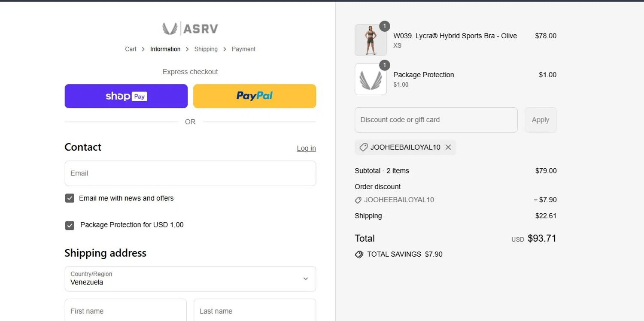Click the ASRV logo

[x=190, y=29]
